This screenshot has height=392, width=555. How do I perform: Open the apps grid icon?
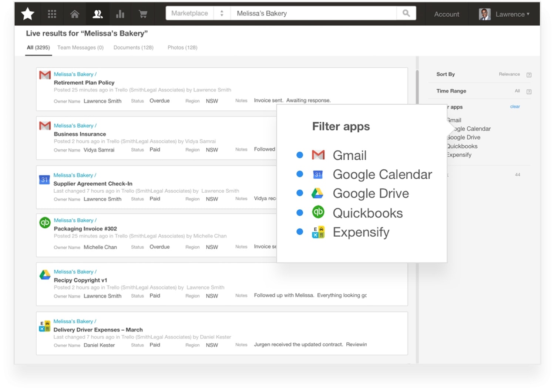point(52,14)
